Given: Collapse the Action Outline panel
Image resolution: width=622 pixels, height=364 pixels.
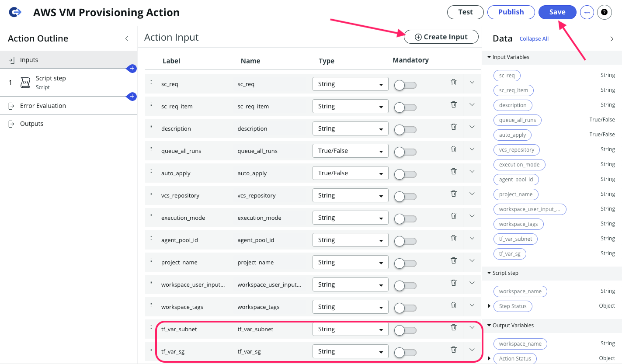Looking at the screenshot, I should click(126, 38).
